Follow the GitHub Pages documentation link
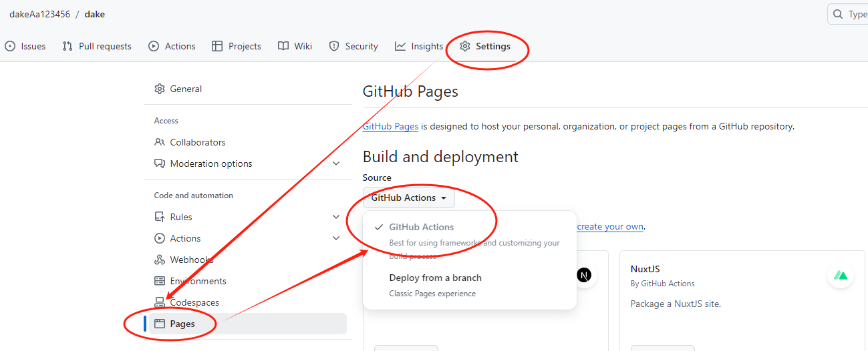868x351 pixels. tap(390, 126)
